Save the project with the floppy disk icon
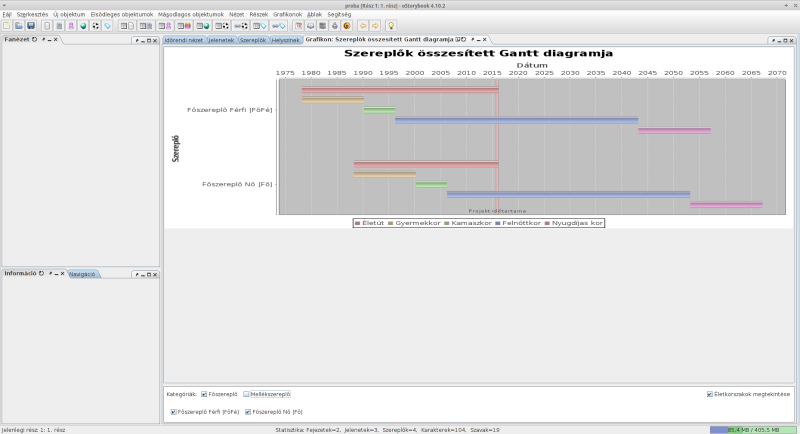This screenshot has width=800, height=434. point(31,25)
